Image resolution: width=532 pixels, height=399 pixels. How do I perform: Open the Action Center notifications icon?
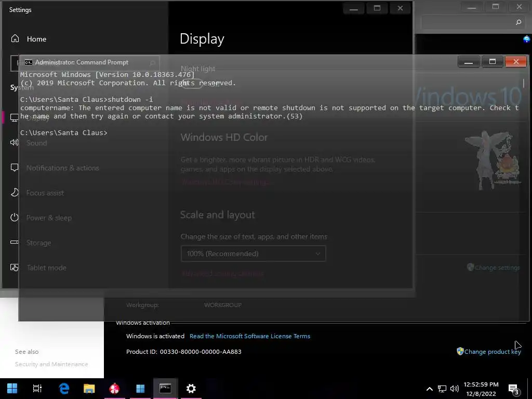click(514, 389)
